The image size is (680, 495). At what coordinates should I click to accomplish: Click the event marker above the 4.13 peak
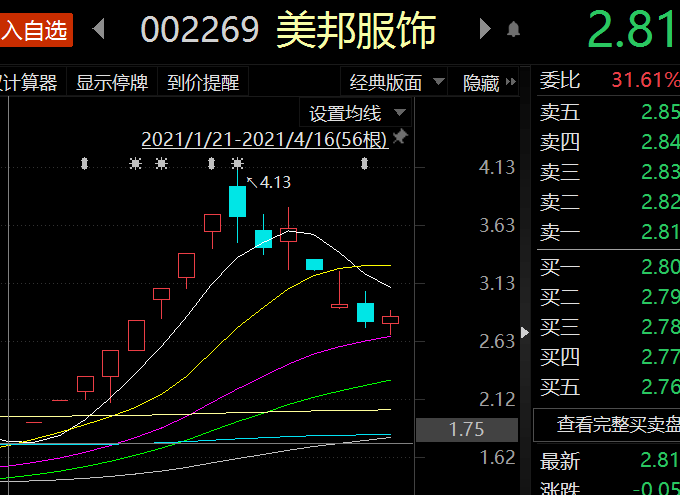[x=237, y=163]
